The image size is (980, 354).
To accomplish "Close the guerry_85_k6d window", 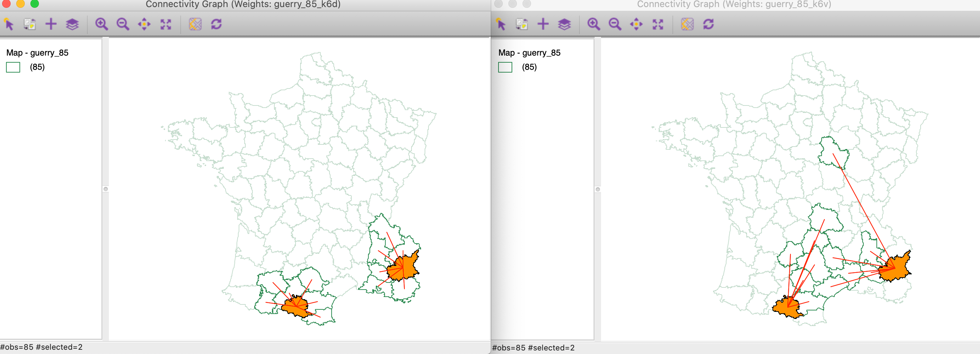I will coord(6,4).
